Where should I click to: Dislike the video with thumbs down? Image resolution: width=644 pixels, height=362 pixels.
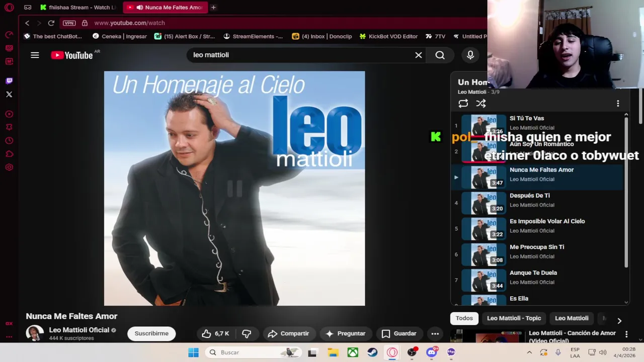tap(247, 333)
